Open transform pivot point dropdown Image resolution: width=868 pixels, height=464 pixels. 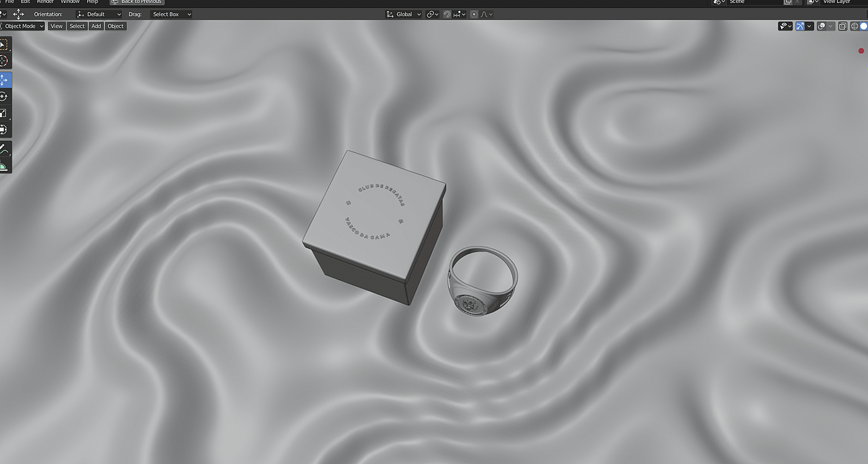[x=432, y=14]
